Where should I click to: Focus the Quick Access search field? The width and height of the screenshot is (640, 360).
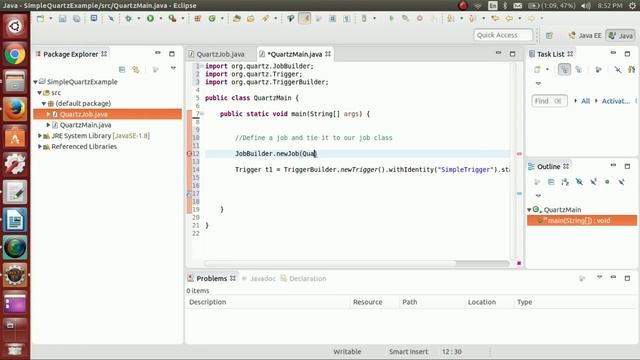(x=503, y=35)
